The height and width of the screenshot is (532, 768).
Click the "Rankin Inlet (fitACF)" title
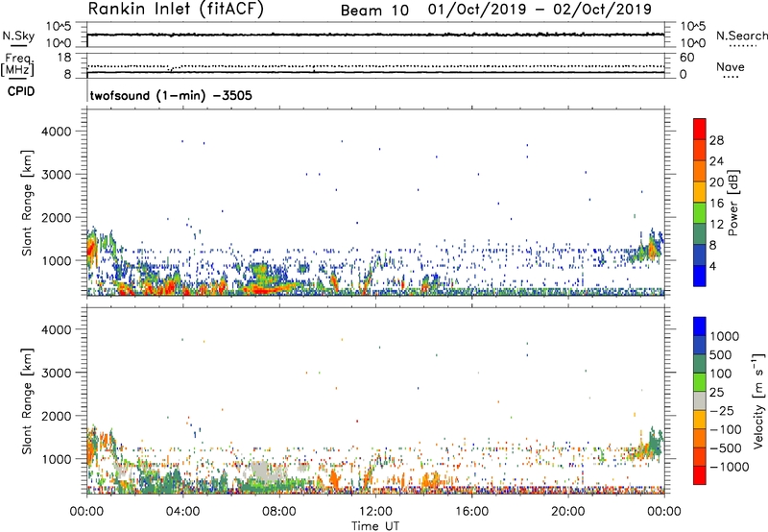[x=176, y=9]
